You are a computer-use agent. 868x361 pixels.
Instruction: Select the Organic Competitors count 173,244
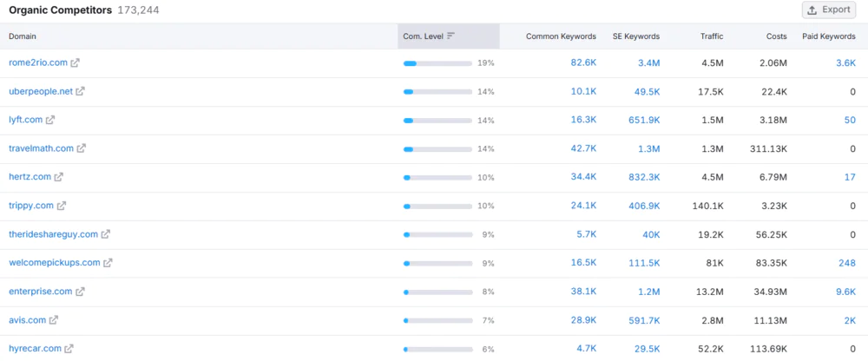pos(138,10)
